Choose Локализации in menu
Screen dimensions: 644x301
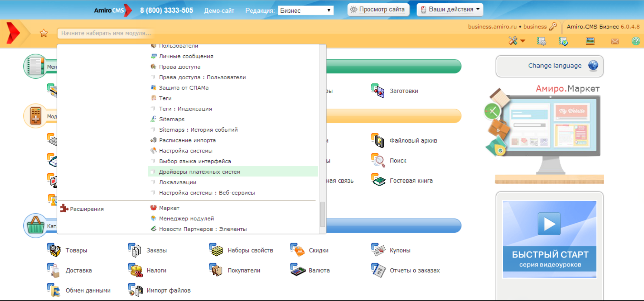(x=178, y=182)
